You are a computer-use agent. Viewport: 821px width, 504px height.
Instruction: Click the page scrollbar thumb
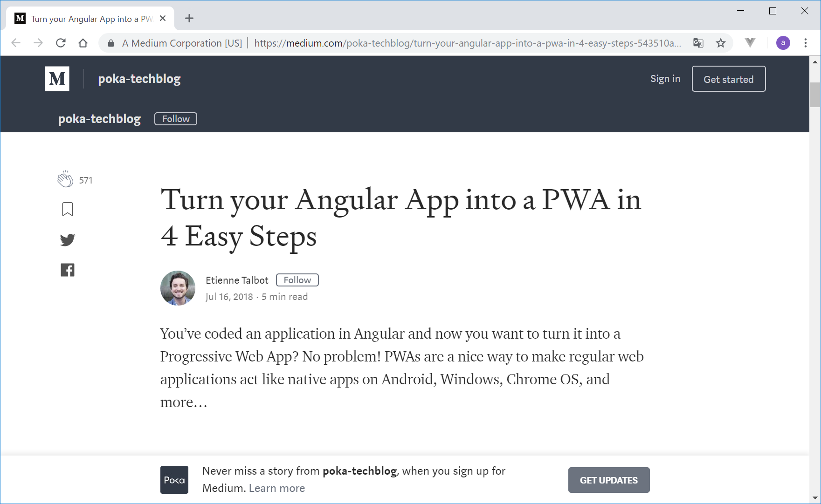(815, 95)
